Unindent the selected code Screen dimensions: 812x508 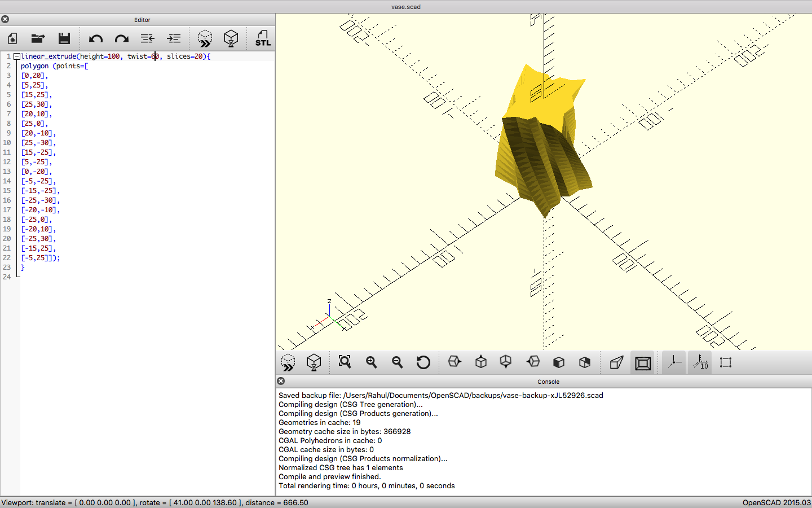click(x=148, y=38)
